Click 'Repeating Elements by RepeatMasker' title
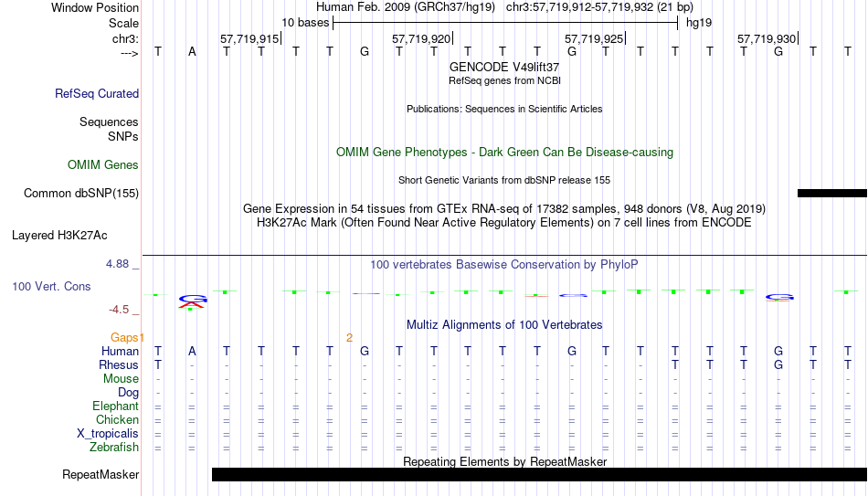 pos(504,461)
